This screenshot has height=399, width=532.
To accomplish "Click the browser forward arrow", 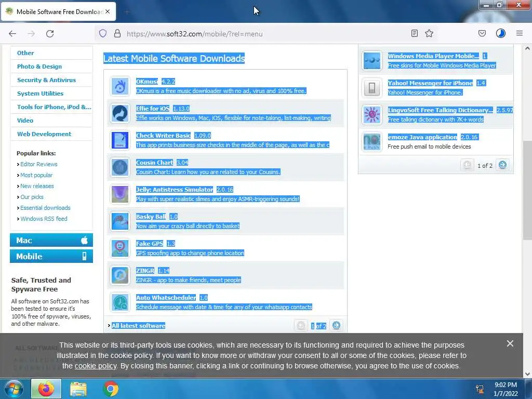I will tap(31, 34).
